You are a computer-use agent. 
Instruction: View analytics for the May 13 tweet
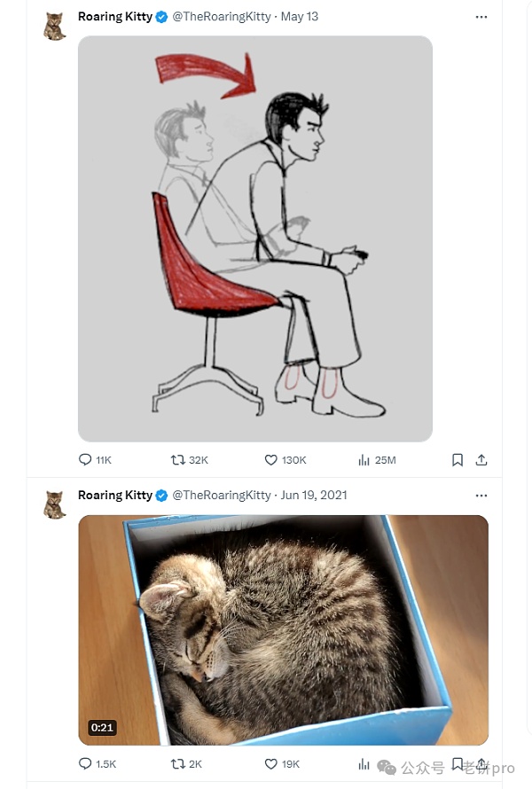364,460
